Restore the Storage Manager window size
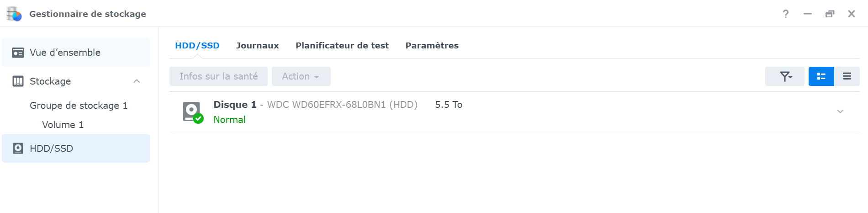 pos(830,14)
